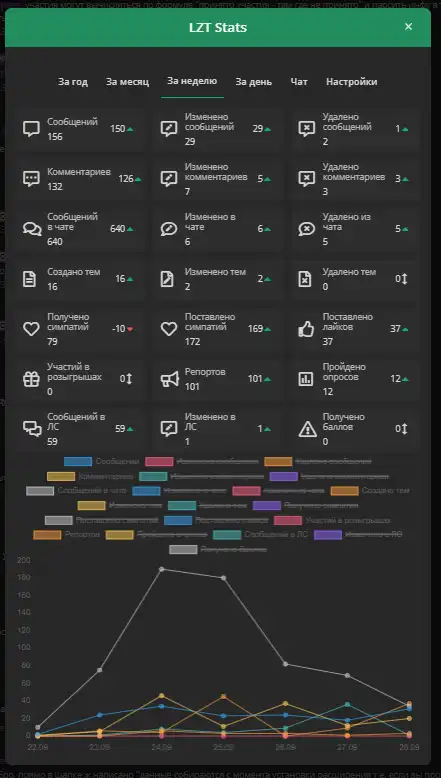Screen dimensions: 441x778
Task: Click the Получено симпатий heart icon
Action: tap(31, 329)
